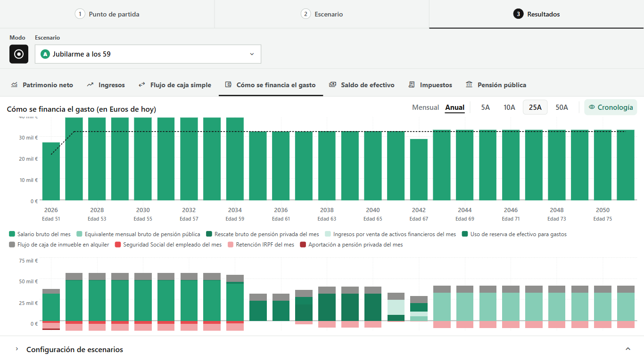Select the 5A time range

click(485, 107)
